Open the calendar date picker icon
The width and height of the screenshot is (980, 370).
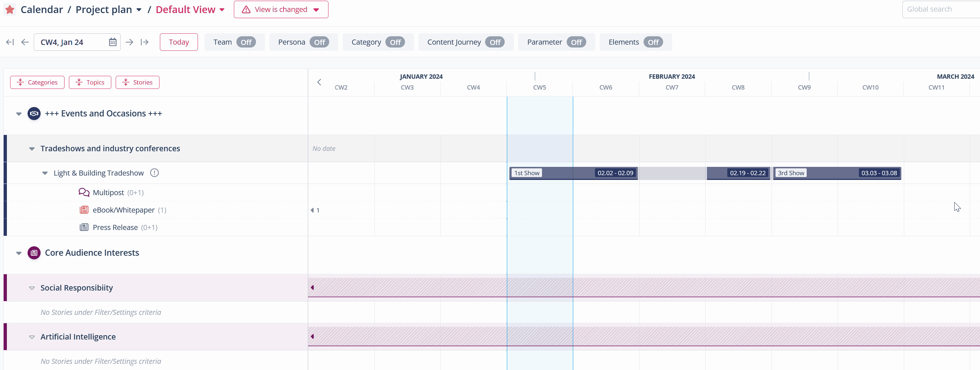click(x=113, y=42)
